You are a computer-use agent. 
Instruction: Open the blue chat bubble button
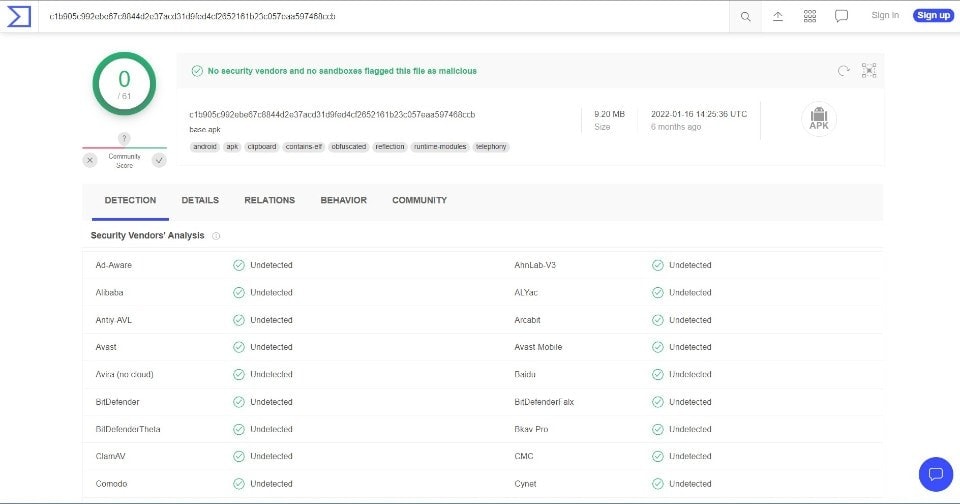pyautogui.click(x=936, y=474)
